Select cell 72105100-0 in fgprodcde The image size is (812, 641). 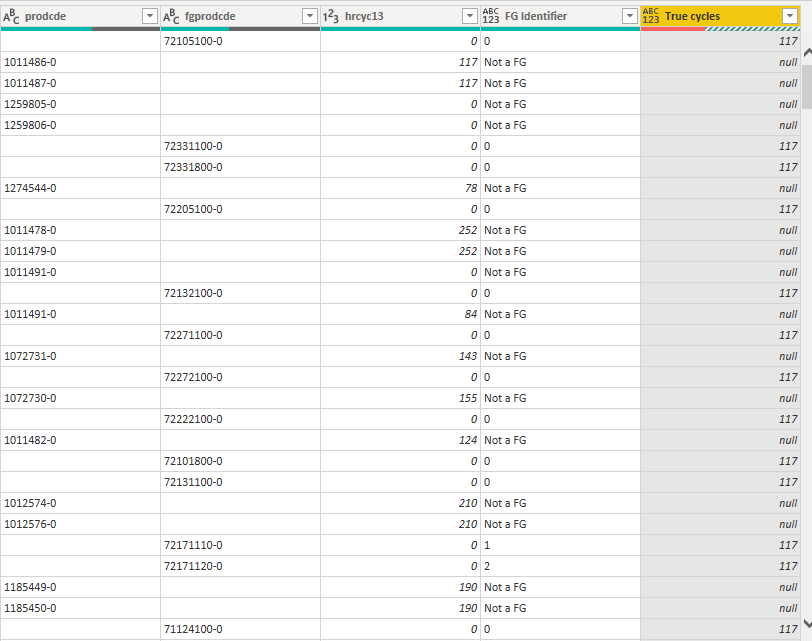tap(240, 41)
